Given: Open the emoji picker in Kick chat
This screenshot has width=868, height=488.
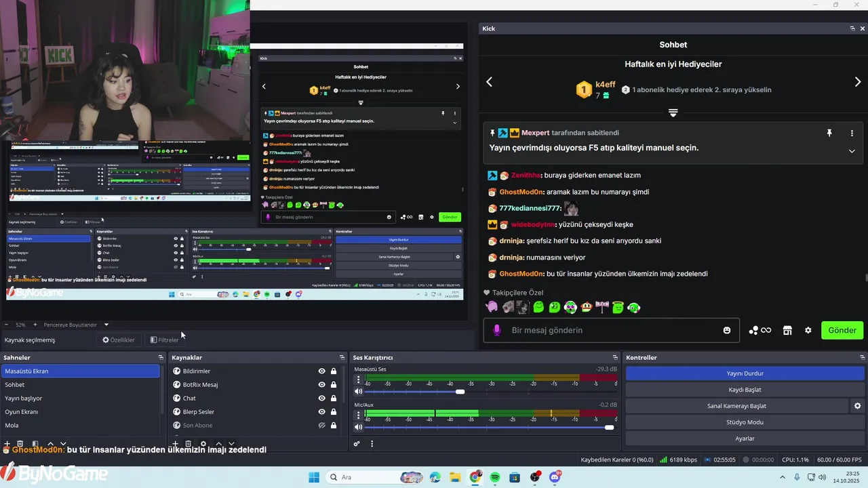Looking at the screenshot, I should (x=727, y=330).
